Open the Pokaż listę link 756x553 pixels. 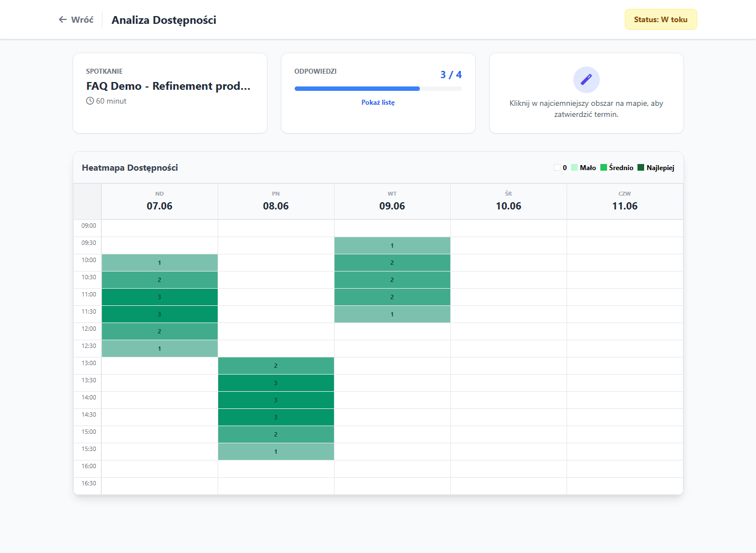(378, 103)
